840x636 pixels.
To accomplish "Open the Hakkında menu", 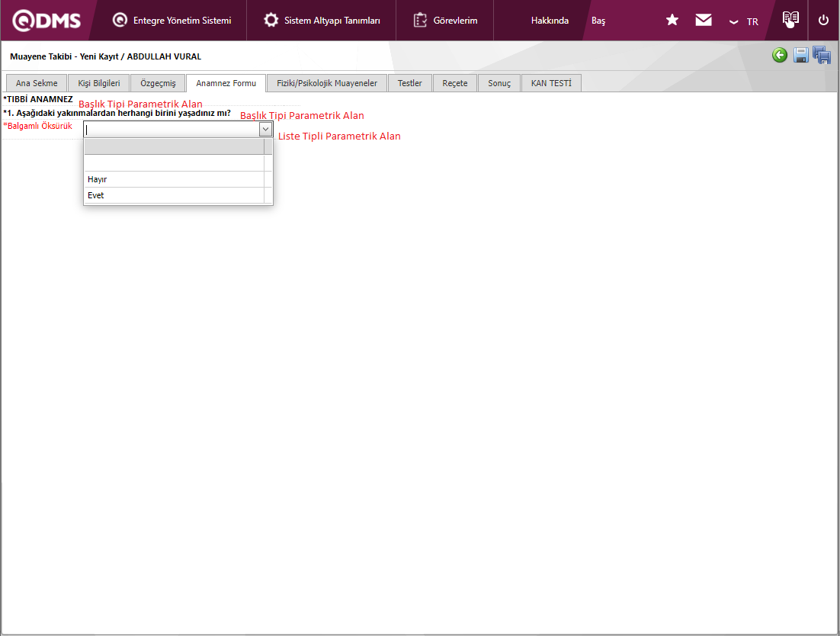I will click(x=550, y=21).
